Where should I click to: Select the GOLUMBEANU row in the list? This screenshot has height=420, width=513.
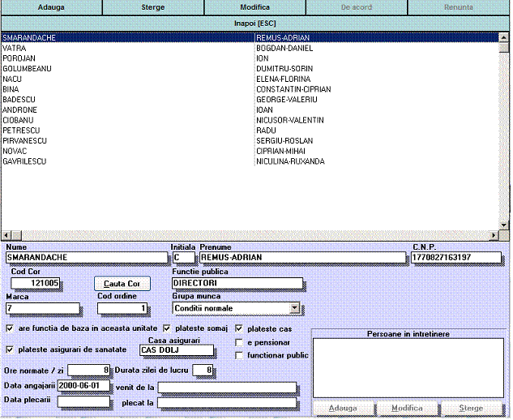[x=27, y=69]
